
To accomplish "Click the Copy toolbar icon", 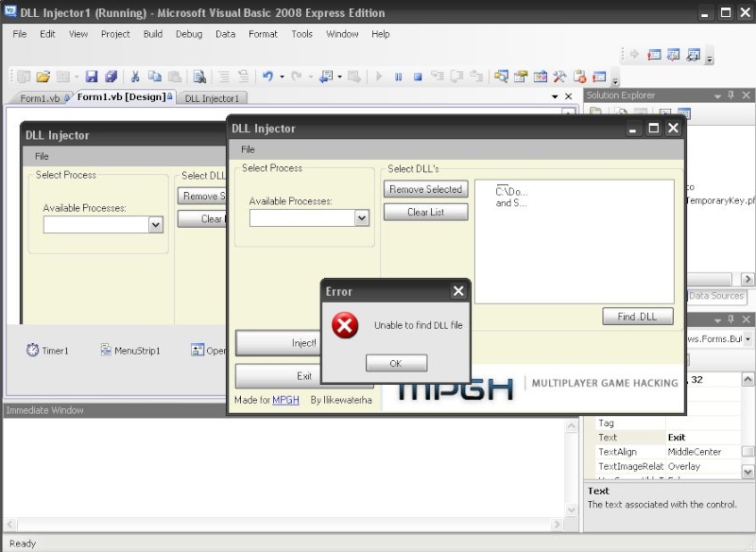I will pos(155,77).
